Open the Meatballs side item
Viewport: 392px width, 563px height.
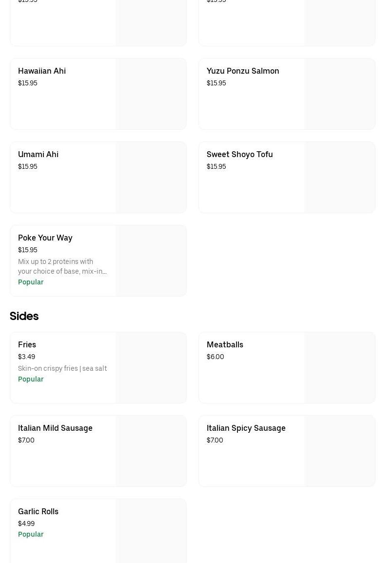225,344
